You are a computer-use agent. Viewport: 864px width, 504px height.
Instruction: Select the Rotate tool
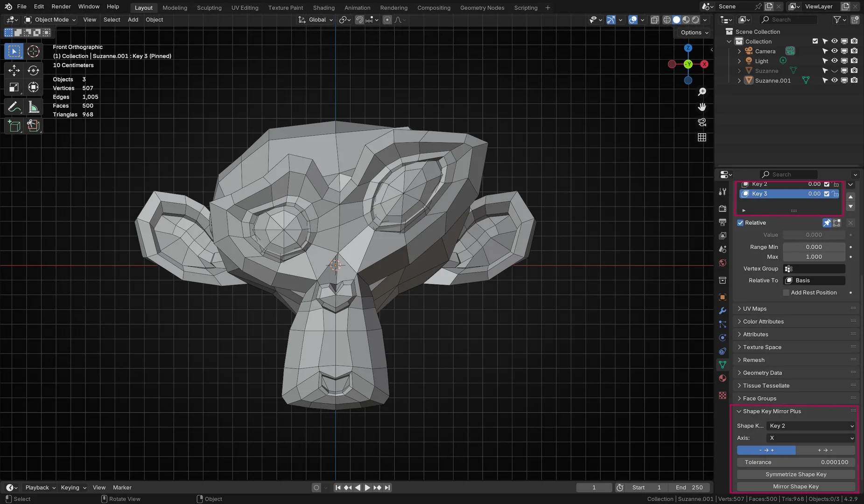point(33,70)
